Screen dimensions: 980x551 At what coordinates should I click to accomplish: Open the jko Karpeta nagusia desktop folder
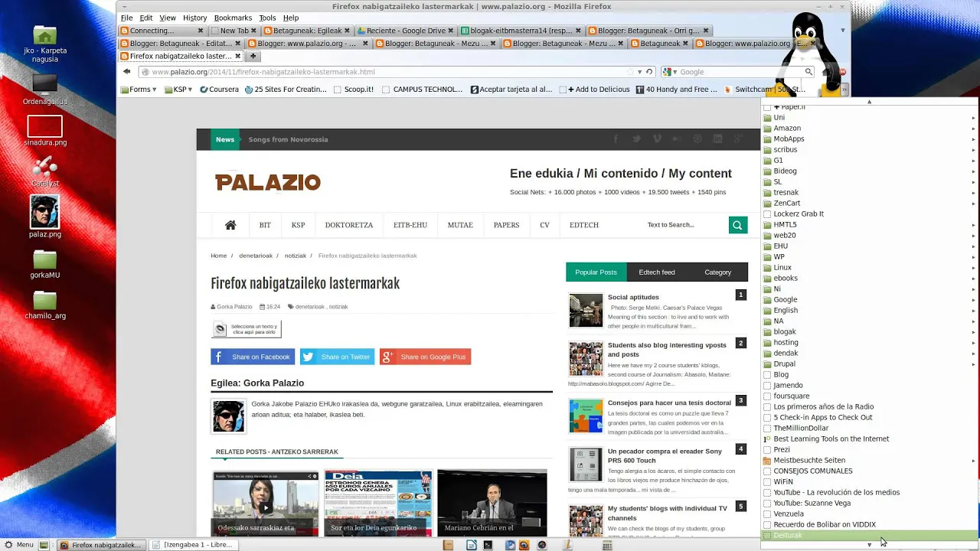[x=45, y=44]
